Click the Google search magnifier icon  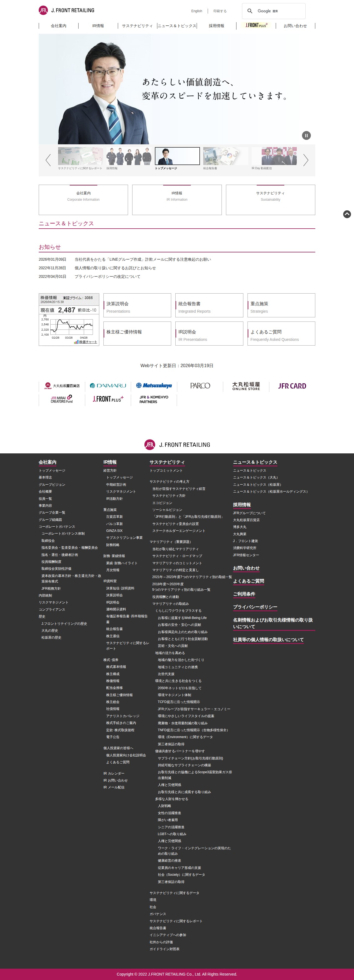click(x=250, y=11)
